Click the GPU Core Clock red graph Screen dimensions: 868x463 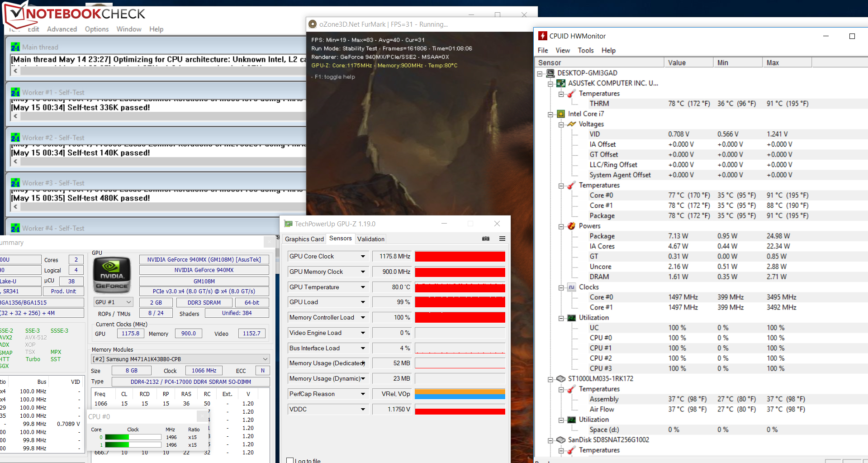[460, 257]
